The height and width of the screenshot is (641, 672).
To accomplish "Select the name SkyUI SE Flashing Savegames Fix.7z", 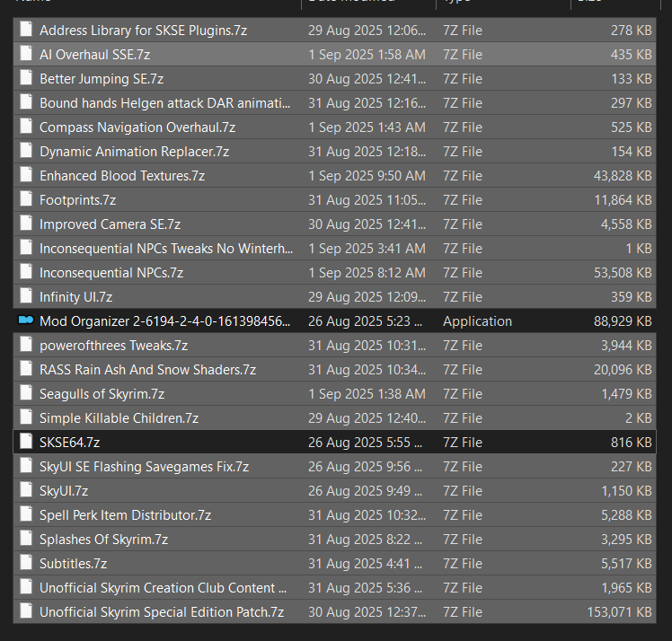I will [x=145, y=467].
